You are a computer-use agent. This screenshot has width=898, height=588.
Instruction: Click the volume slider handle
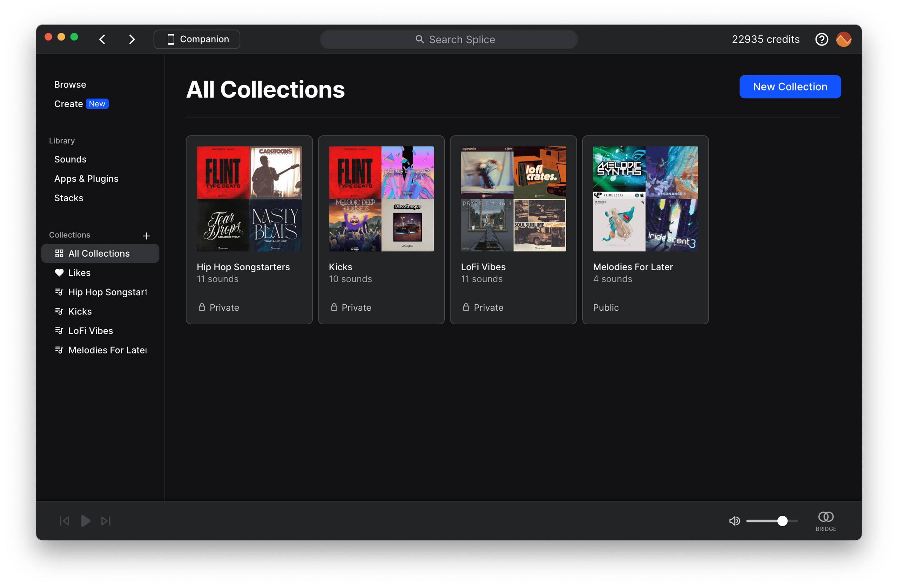(782, 521)
